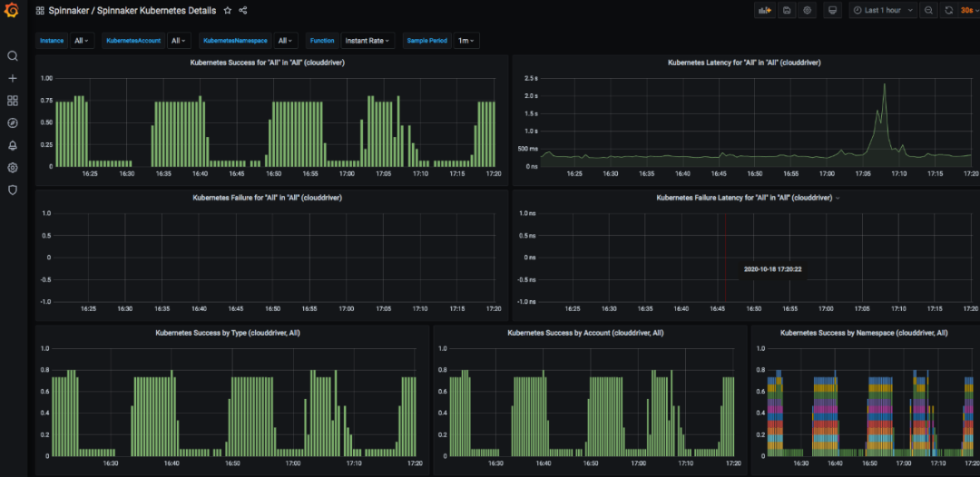Click the share dashboard icon
The height and width of the screenshot is (477, 980).
pyautogui.click(x=243, y=11)
